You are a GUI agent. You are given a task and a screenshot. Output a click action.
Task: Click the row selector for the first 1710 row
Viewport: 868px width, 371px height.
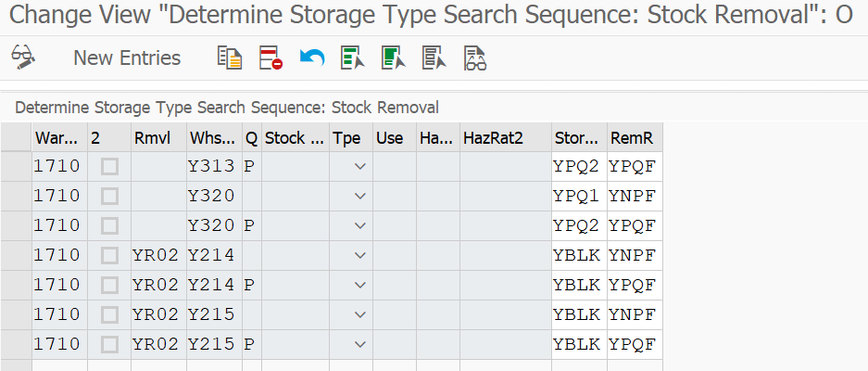pos(16,166)
